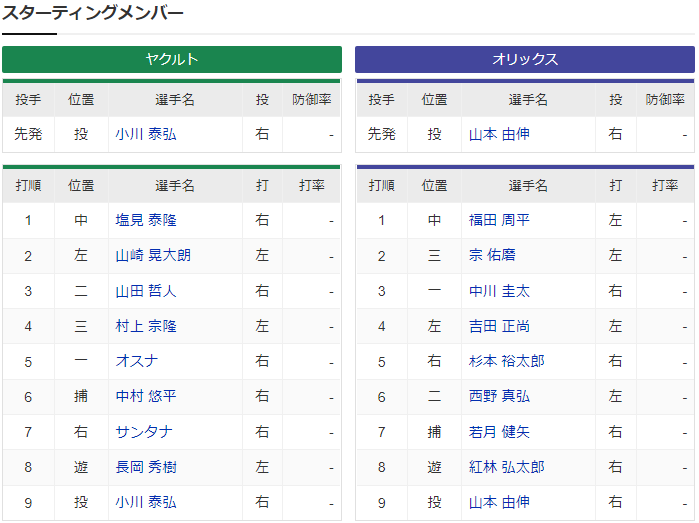Click the オリックス team header
699x523 pixels.
(x=525, y=59)
